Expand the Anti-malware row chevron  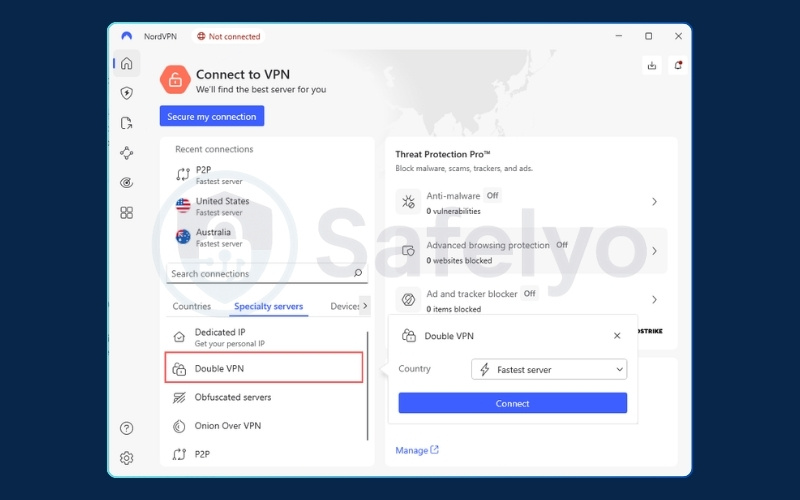point(654,202)
